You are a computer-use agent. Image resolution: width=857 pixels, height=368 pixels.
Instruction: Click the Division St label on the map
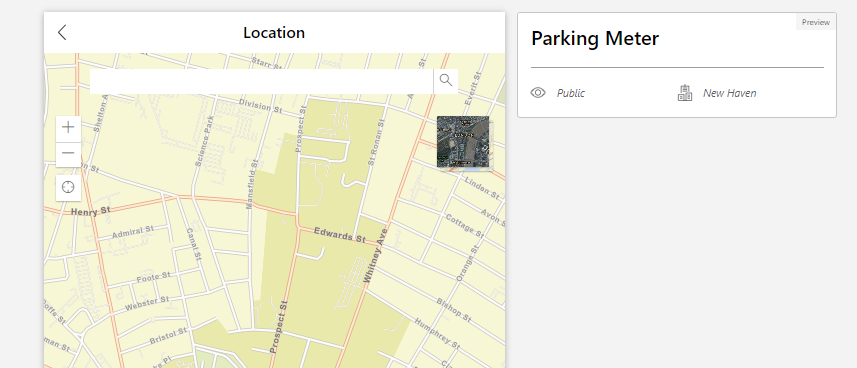tap(261, 106)
